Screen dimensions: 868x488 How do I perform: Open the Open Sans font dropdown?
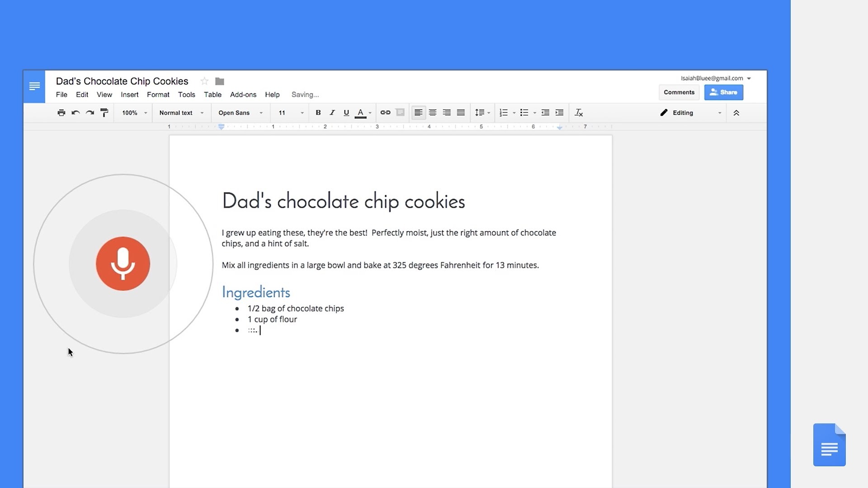[x=240, y=113]
